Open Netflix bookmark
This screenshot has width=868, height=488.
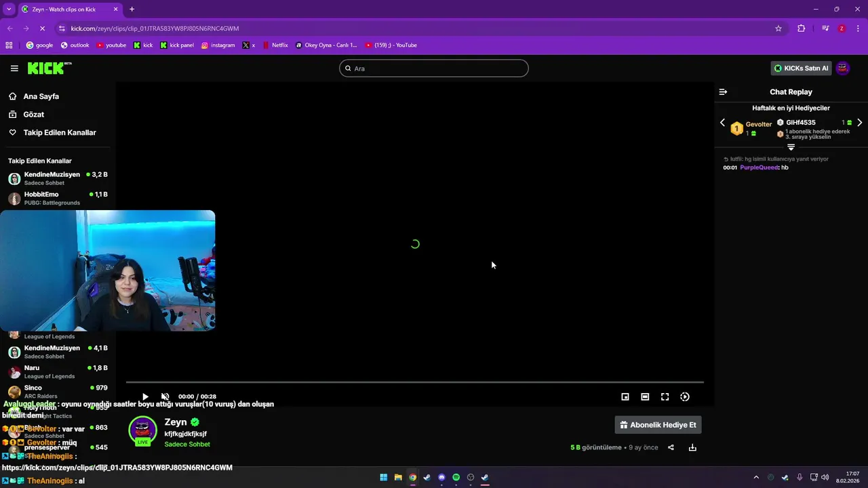[x=275, y=45]
